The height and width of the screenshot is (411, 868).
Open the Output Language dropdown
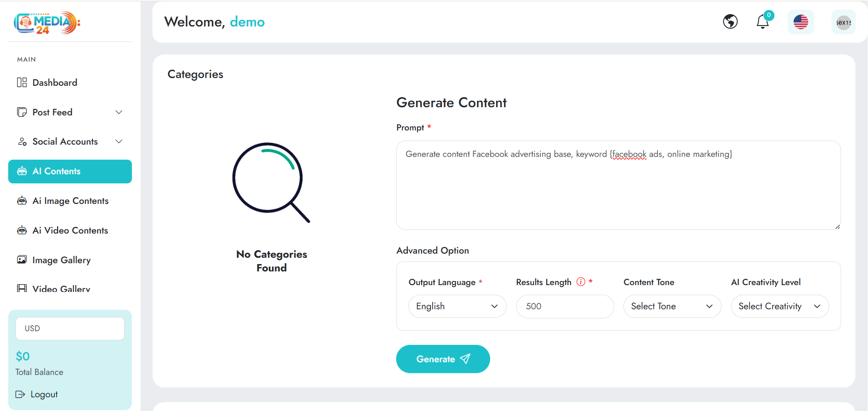[x=457, y=307]
